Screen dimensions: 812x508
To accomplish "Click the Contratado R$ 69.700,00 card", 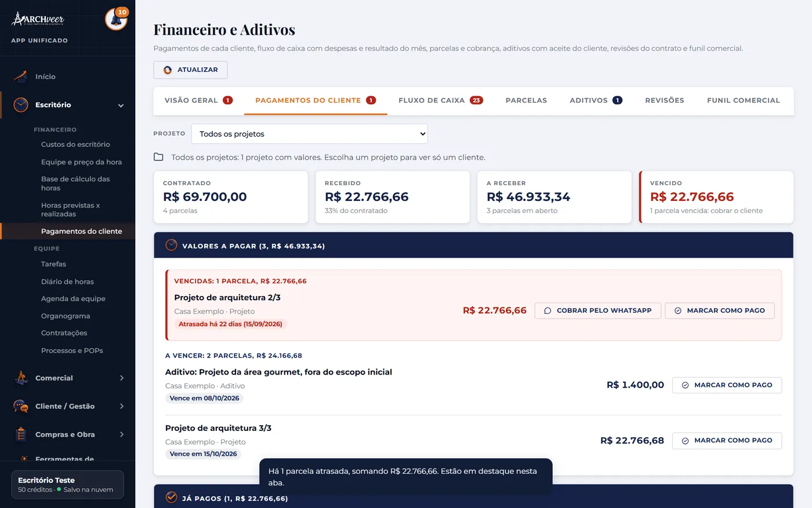I will 231,197.
